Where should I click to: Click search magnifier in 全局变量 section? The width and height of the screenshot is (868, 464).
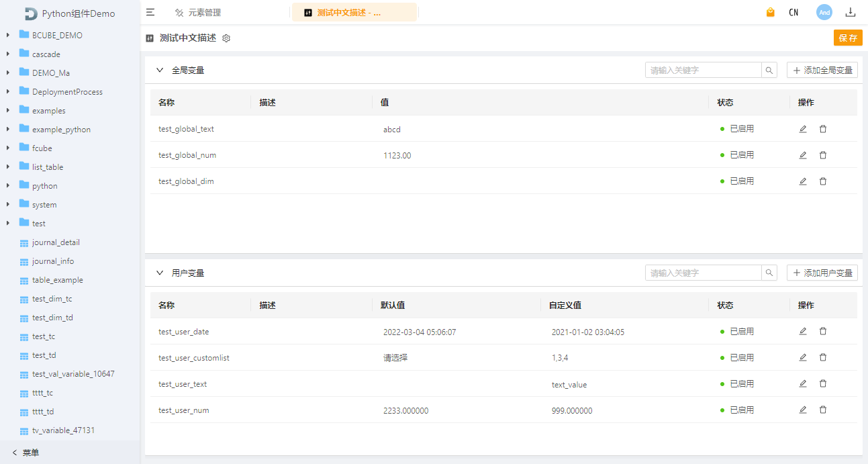coord(769,70)
